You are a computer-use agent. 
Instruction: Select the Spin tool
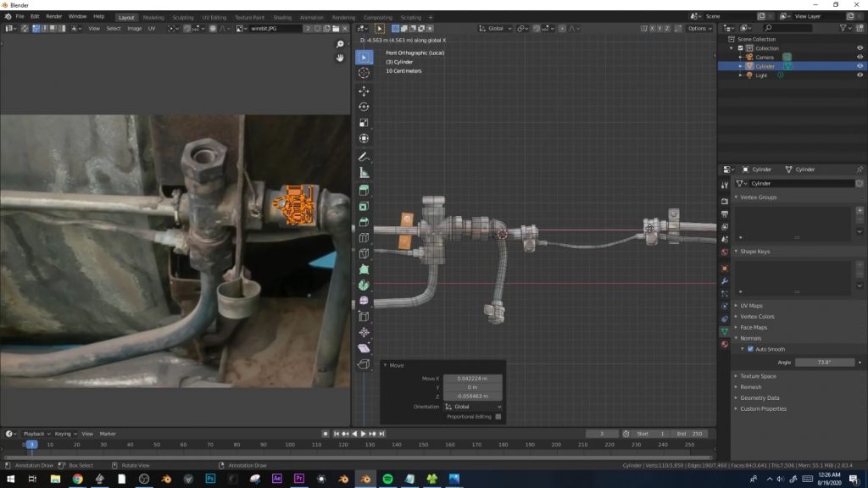tap(364, 285)
